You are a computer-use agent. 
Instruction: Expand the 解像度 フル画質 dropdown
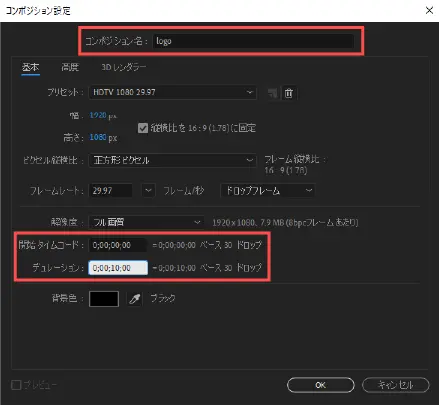(x=146, y=222)
